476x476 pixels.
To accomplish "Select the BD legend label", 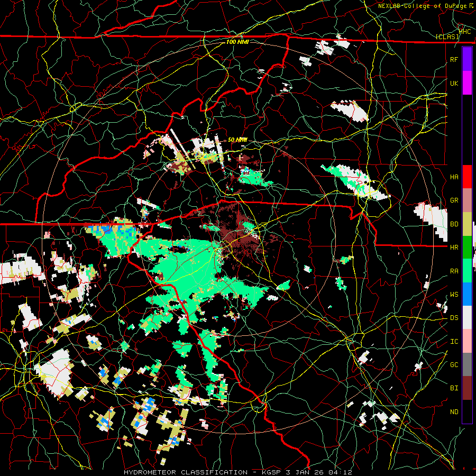I will [x=454, y=224].
